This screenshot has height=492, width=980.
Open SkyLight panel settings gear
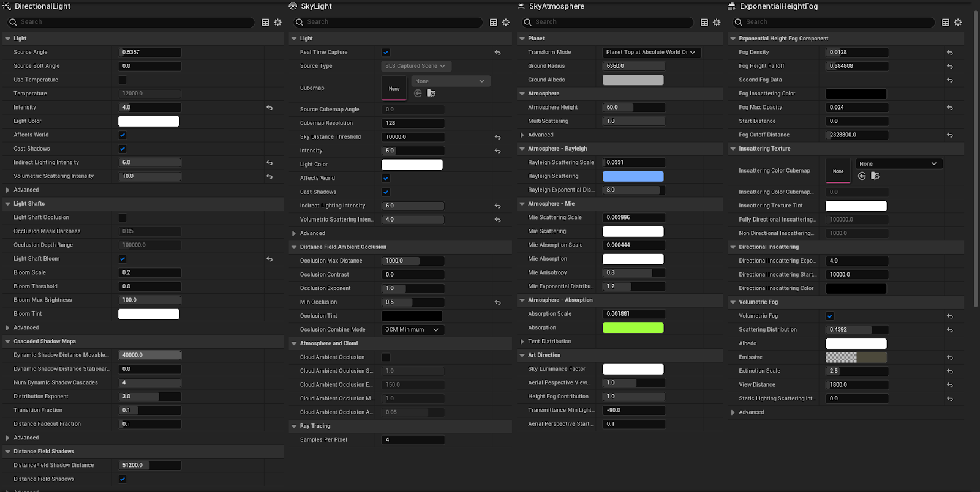506,22
